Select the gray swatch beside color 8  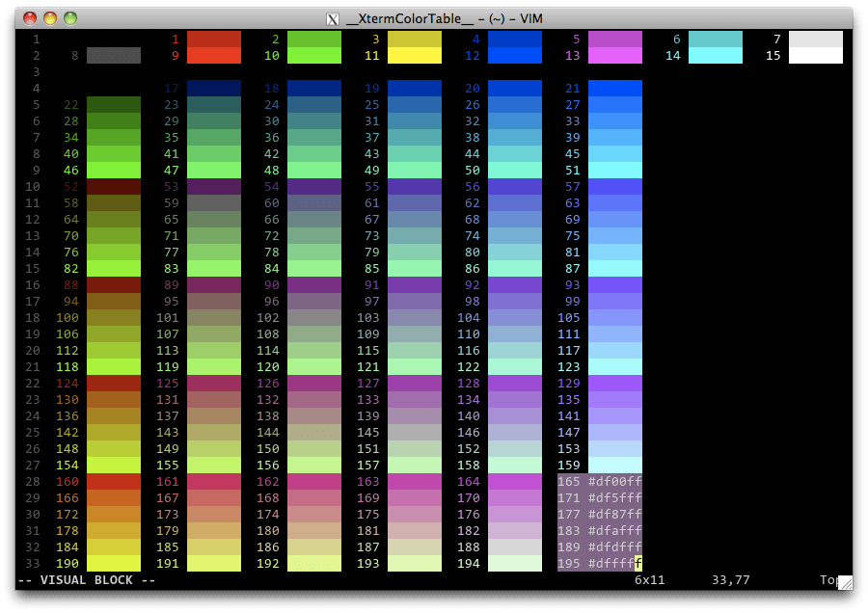(x=113, y=56)
